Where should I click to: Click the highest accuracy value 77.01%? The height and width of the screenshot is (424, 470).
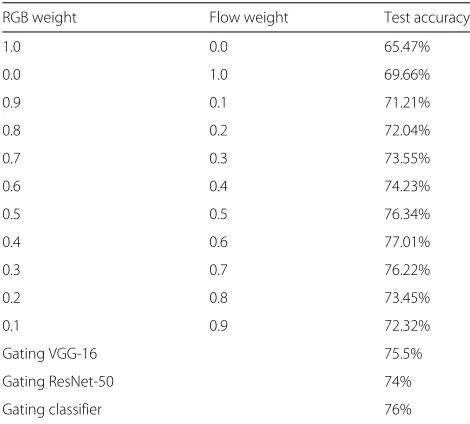(x=407, y=242)
